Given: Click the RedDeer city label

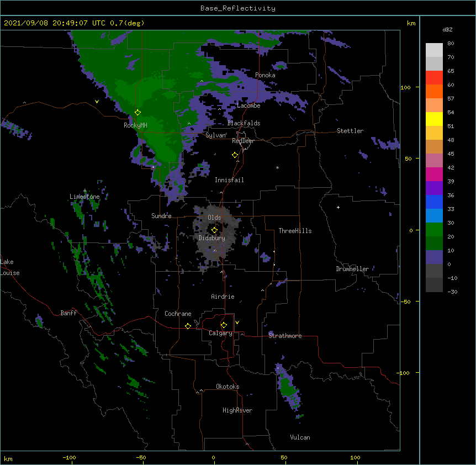Looking at the screenshot, I should click(x=243, y=141).
